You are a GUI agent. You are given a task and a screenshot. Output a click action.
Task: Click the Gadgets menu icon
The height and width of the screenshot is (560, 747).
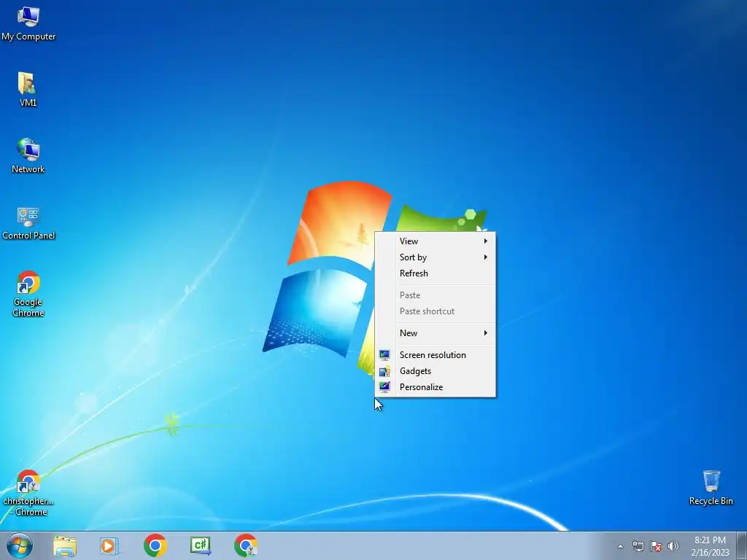click(x=384, y=371)
